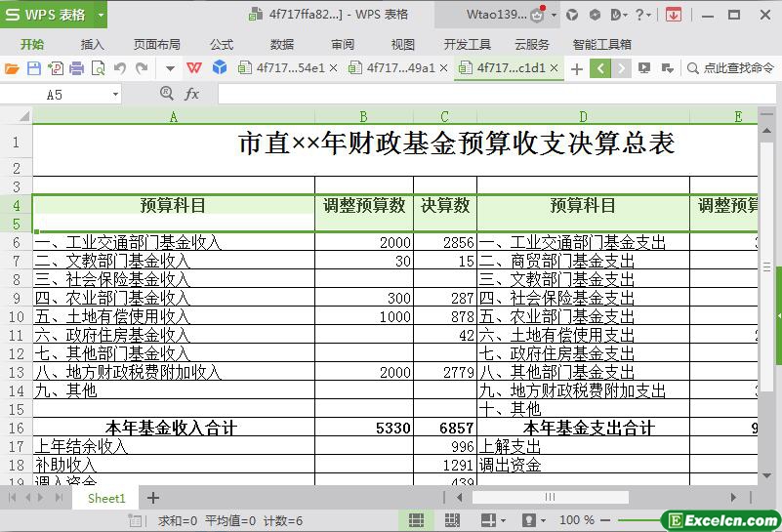Close the 4f717...c1d1 document tab
The image size is (782, 532).
pyautogui.click(x=555, y=67)
